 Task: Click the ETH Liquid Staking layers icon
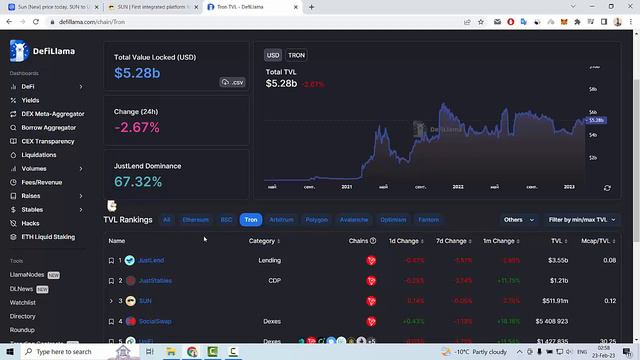tap(13, 237)
